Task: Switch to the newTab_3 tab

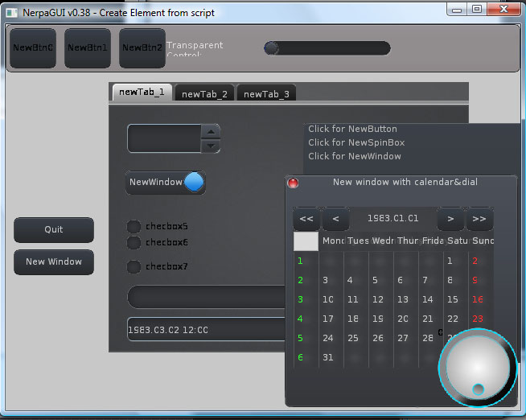Action: click(x=266, y=94)
